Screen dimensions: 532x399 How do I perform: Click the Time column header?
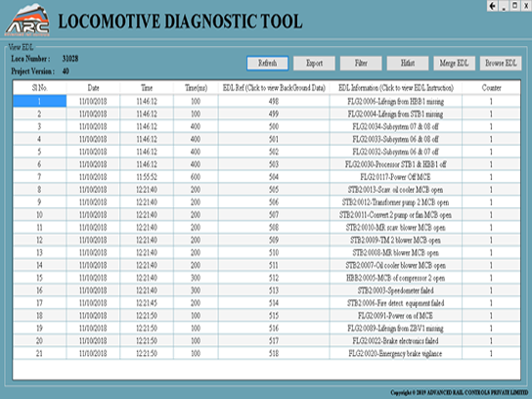coord(147,88)
